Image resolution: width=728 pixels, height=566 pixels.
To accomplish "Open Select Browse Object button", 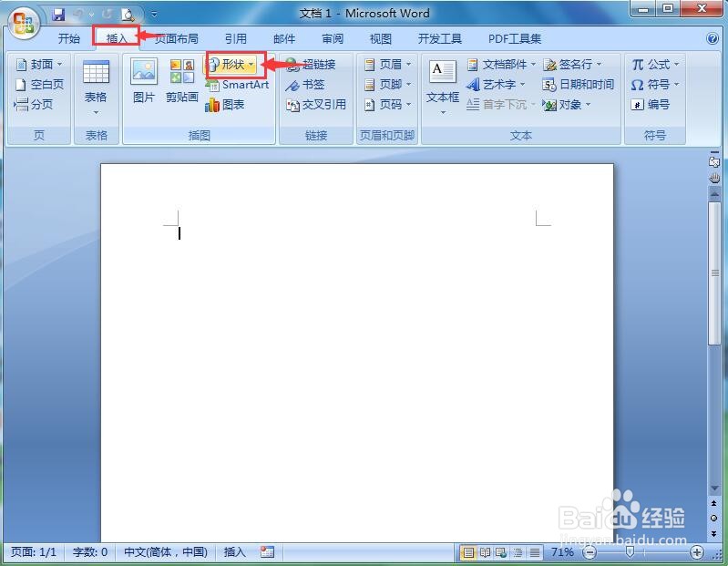I will pos(714,519).
